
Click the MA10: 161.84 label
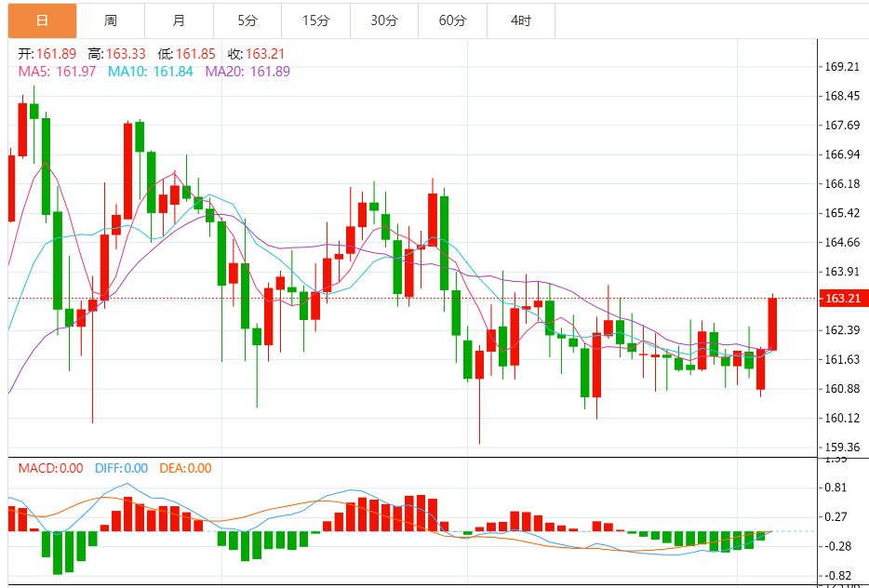click(x=150, y=72)
